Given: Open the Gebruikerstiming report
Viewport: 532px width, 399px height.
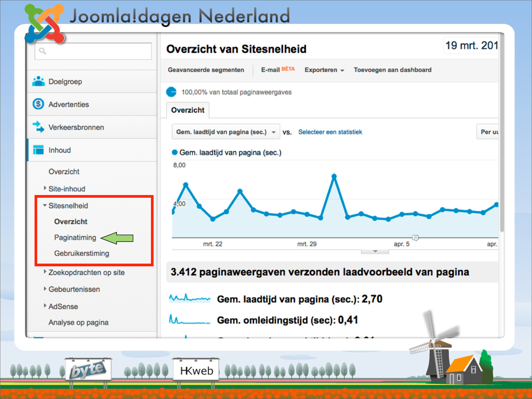Looking at the screenshot, I should pyautogui.click(x=81, y=253).
